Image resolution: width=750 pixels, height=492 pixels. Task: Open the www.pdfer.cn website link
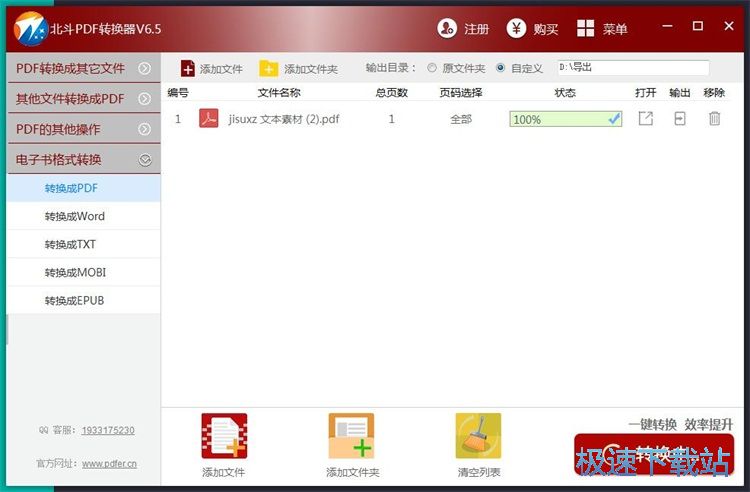point(109,464)
